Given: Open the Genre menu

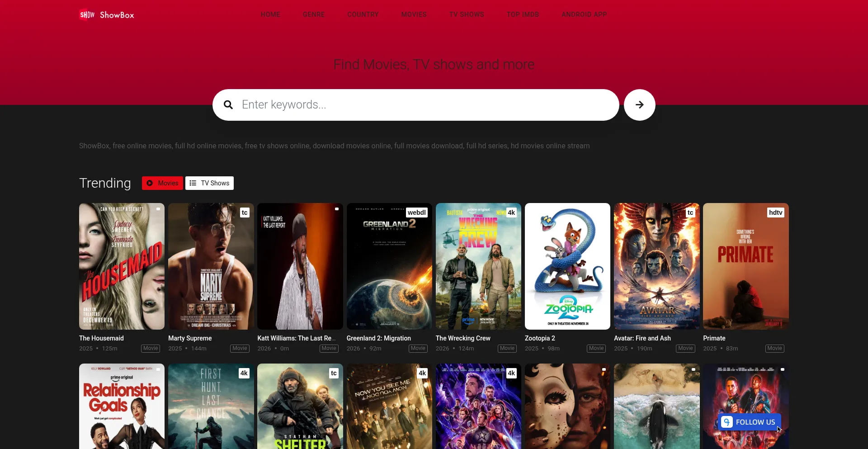Looking at the screenshot, I should (x=314, y=14).
